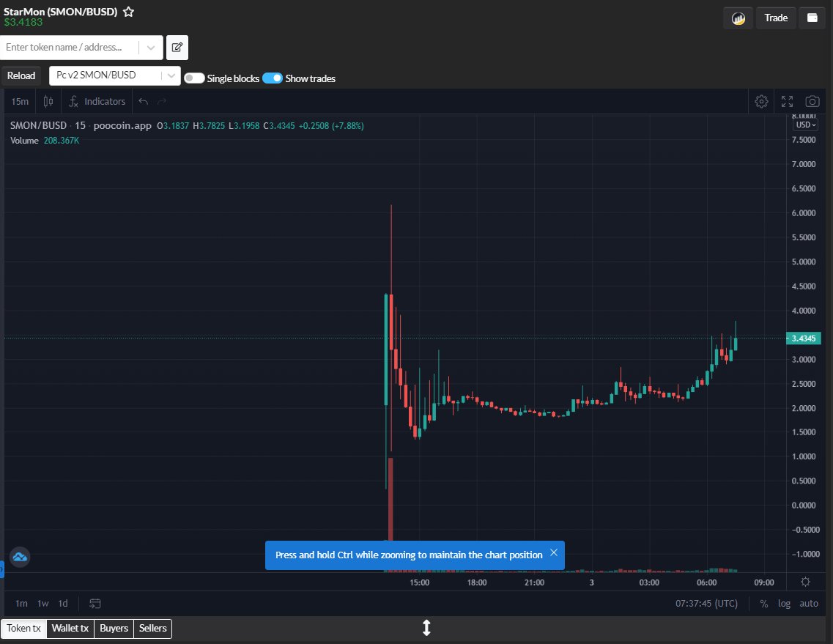Disable the Show trades toggle
This screenshot has width=833, height=644.
273,78
